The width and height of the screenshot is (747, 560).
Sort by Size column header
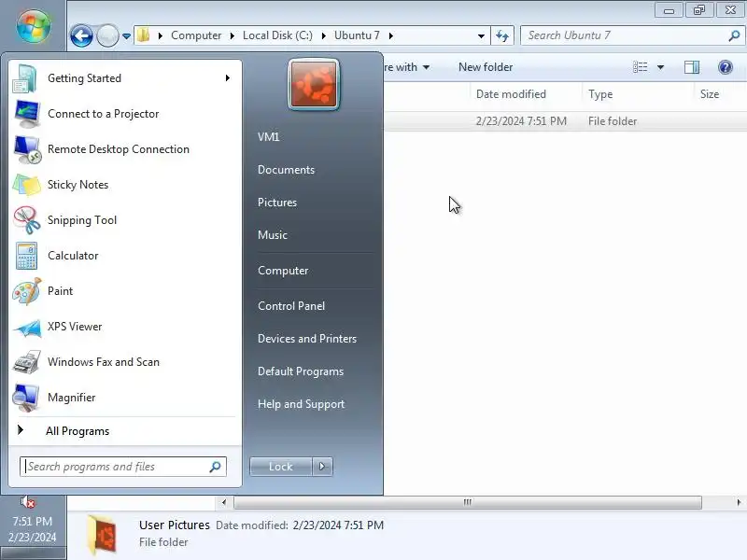[x=719, y=94]
